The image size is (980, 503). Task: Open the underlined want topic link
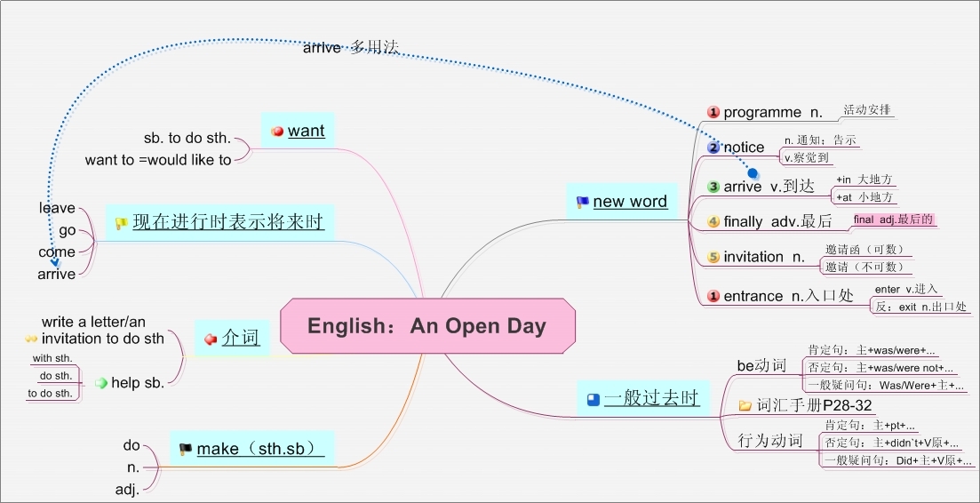pos(306,132)
